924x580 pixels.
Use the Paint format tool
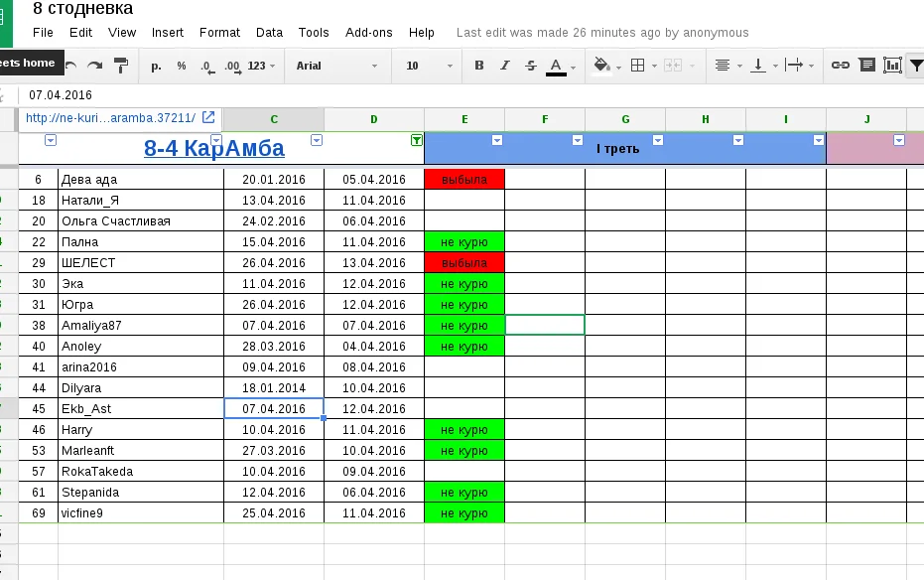click(x=120, y=65)
